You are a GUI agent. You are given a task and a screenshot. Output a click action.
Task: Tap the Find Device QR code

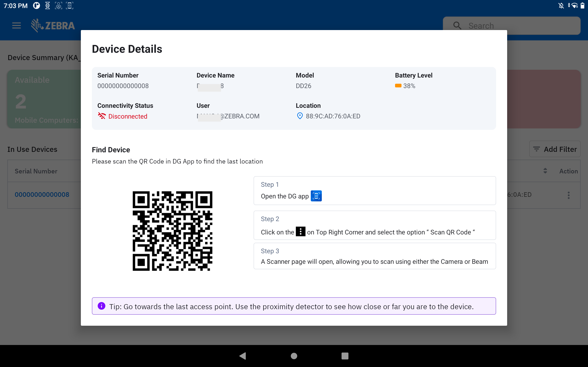pos(172,231)
